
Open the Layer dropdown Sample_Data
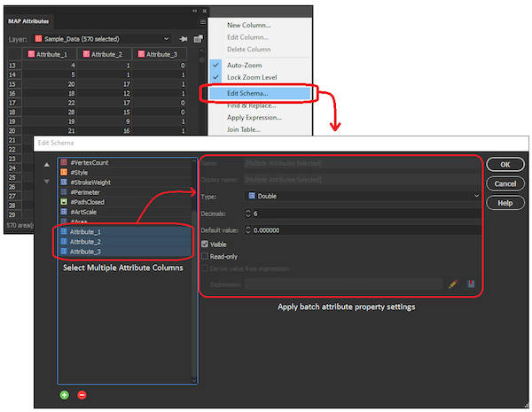click(x=101, y=39)
